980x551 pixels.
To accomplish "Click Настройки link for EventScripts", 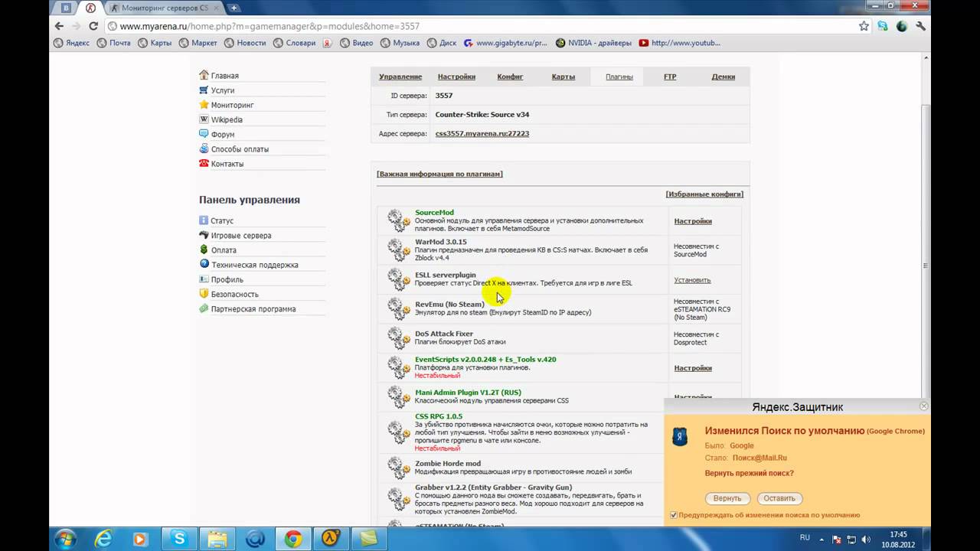I will click(x=693, y=368).
